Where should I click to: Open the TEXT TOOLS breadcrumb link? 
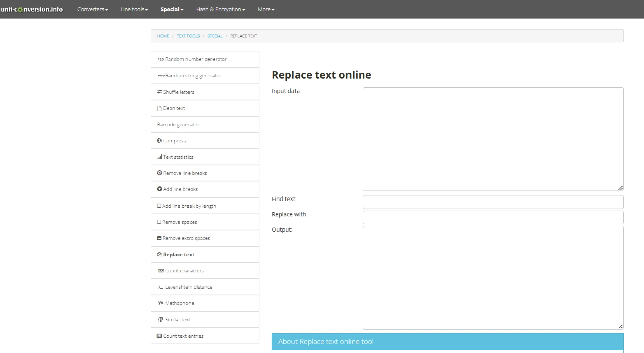188,36
